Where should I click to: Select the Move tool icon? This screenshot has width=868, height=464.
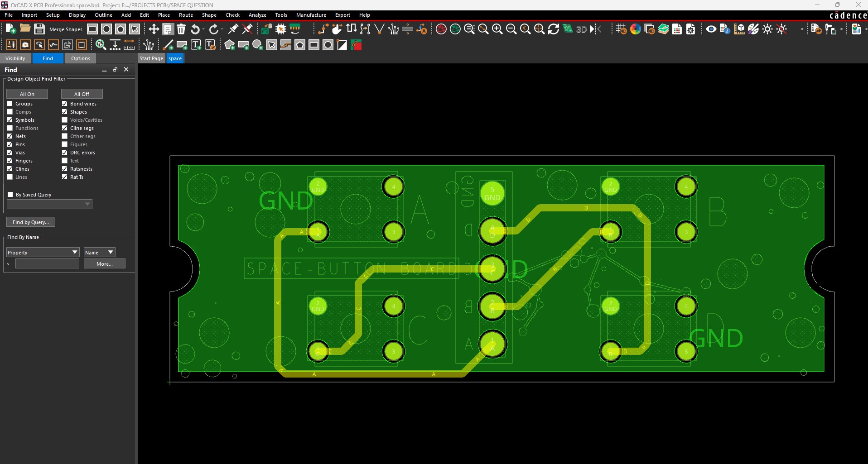click(x=154, y=29)
